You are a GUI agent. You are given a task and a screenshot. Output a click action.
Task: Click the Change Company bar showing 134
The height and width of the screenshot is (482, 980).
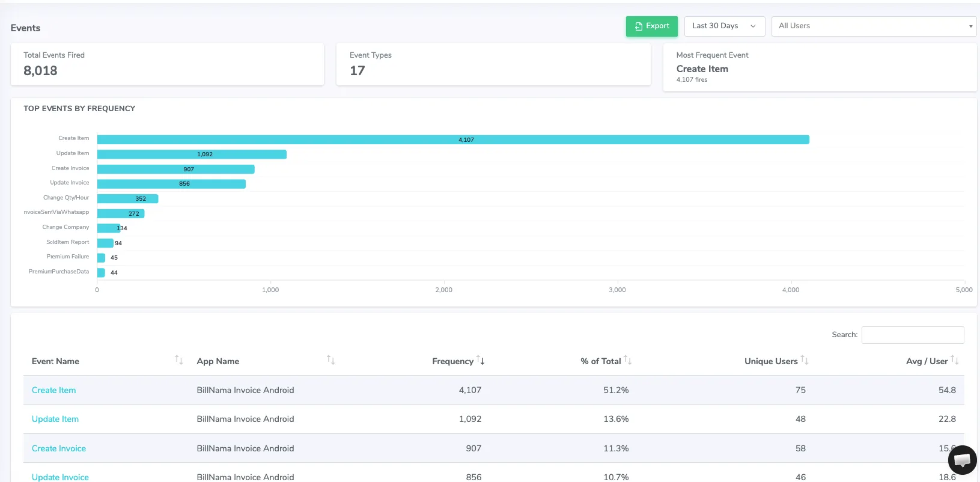pyautogui.click(x=109, y=228)
